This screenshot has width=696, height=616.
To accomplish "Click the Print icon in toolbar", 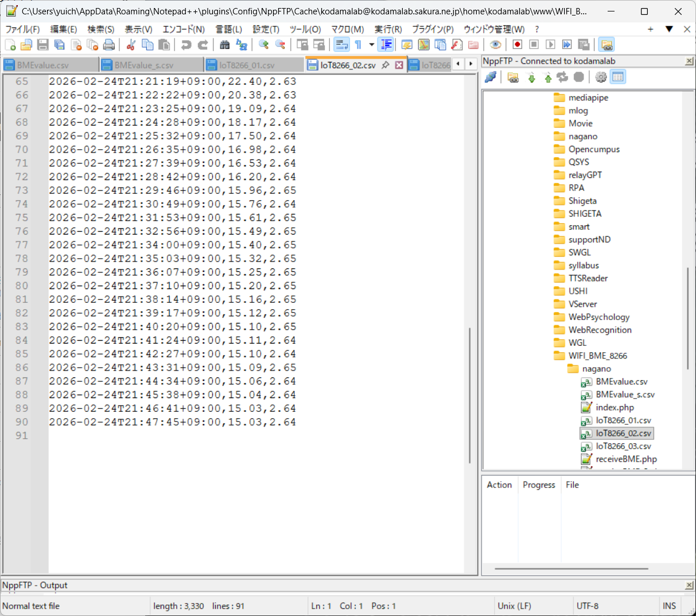I will 108,45.
